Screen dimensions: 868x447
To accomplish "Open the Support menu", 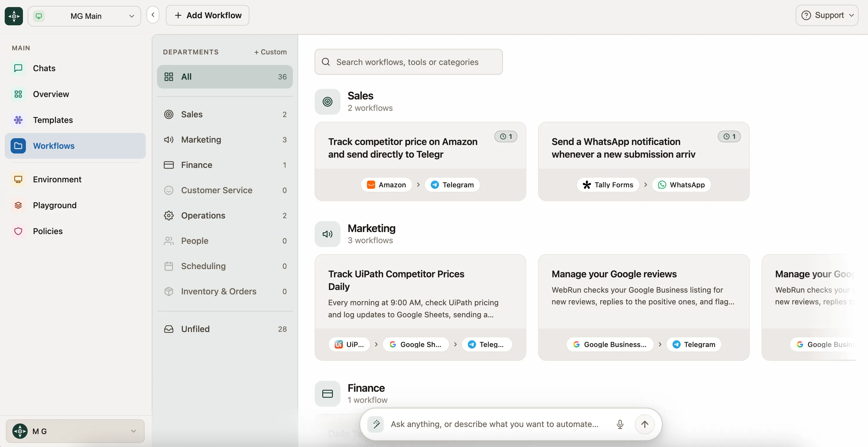I will pyautogui.click(x=827, y=15).
